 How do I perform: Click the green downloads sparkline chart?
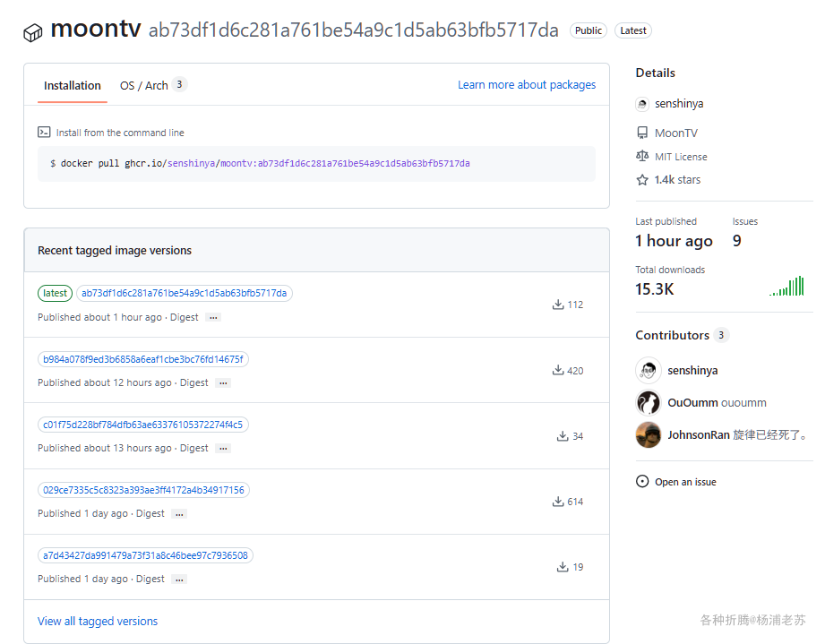786,286
